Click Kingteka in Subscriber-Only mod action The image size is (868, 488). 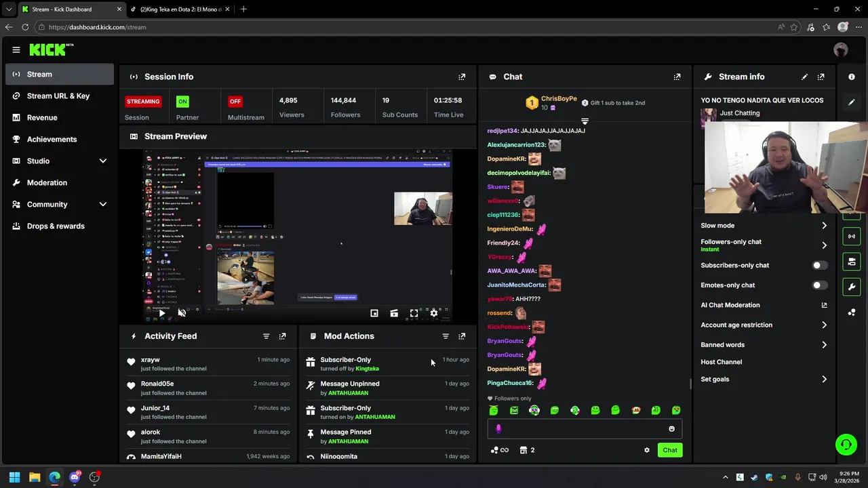[368, 369]
